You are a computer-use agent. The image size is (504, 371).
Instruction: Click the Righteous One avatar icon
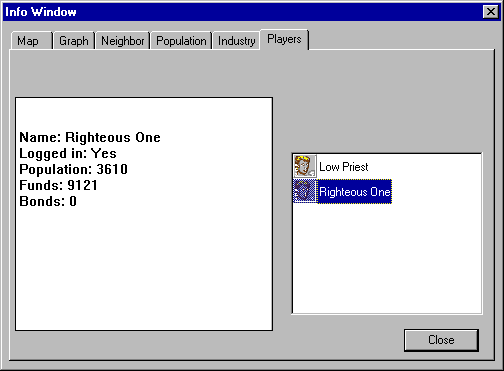pos(305,191)
